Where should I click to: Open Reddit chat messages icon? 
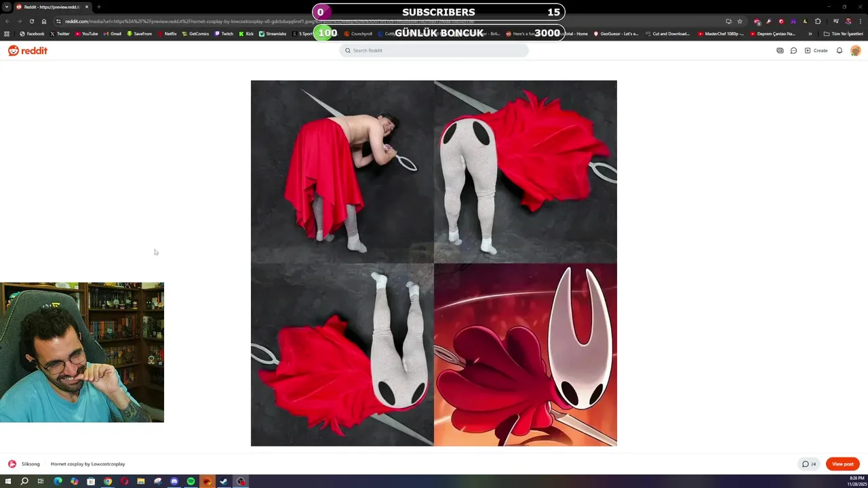[x=793, y=51]
